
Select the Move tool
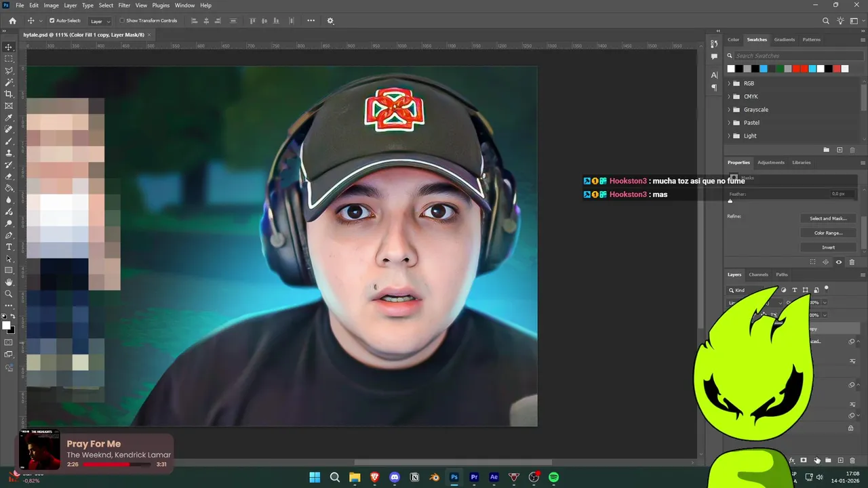click(9, 47)
